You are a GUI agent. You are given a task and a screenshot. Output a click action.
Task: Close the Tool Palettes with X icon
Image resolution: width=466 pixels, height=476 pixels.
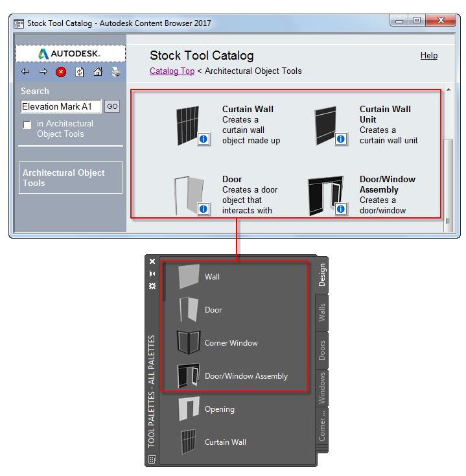(152, 261)
